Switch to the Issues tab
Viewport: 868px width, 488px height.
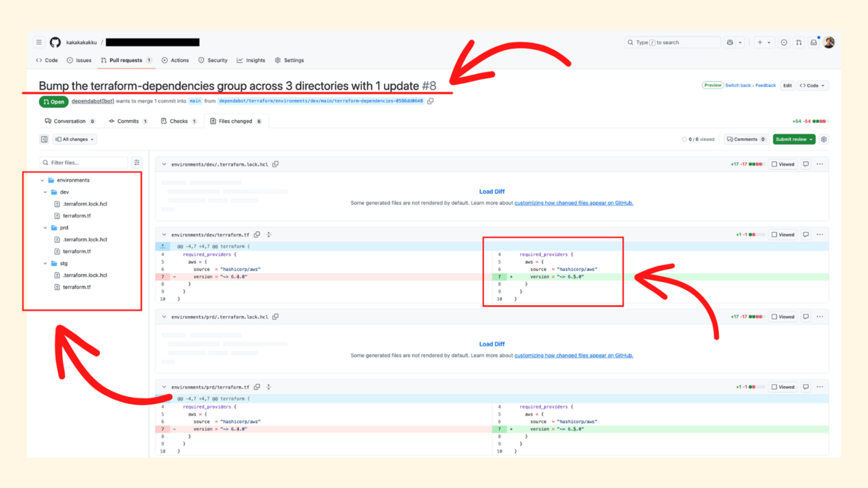click(79, 61)
